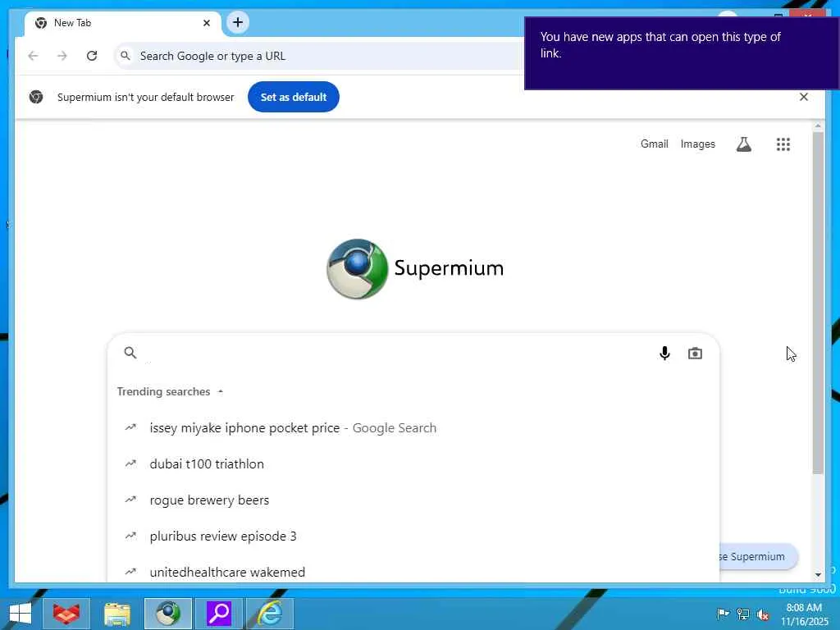Open a new tab with the plus button
Viewport: 840px width, 630px height.
tap(238, 22)
